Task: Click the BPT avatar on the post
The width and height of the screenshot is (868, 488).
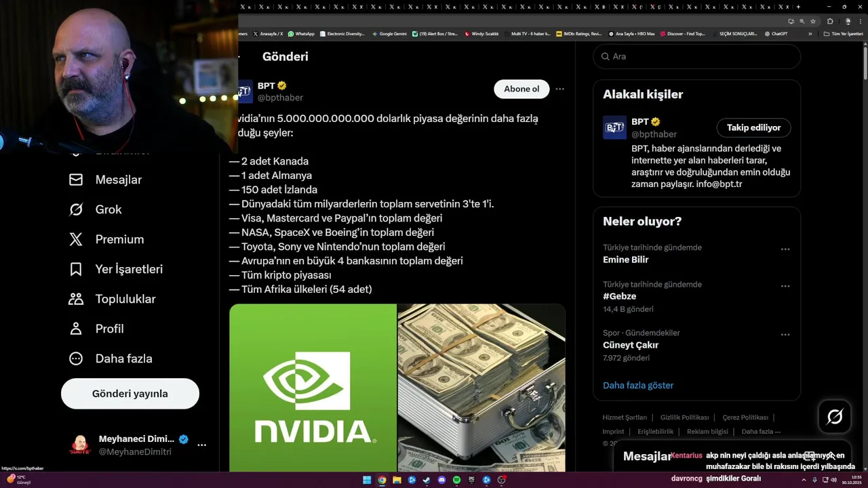Action: click(245, 91)
